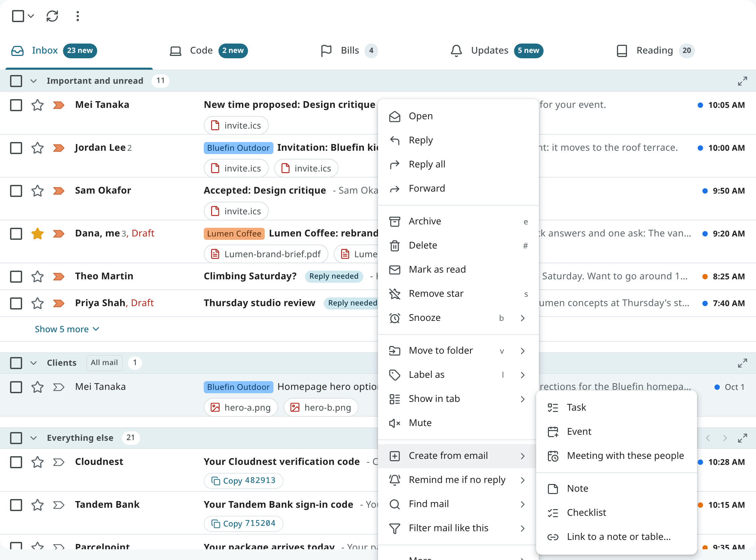Select the Theo Martin email checkbox
Image resolution: width=756 pixels, height=560 pixels.
click(16, 277)
